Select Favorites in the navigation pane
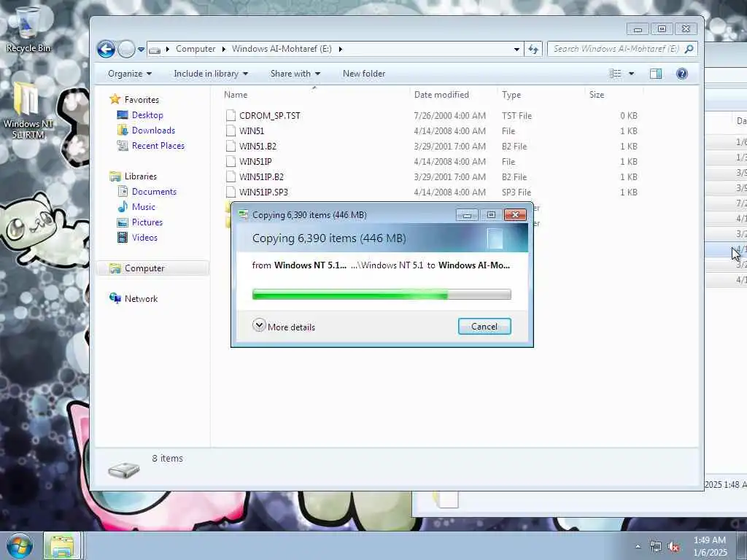This screenshot has width=747, height=560. (142, 99)
